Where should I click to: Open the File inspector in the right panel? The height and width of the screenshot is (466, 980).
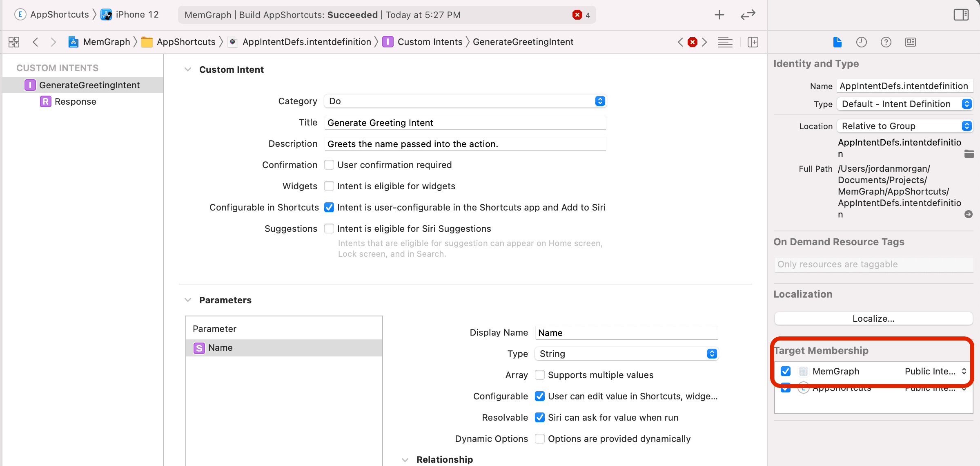click(837, 42)
